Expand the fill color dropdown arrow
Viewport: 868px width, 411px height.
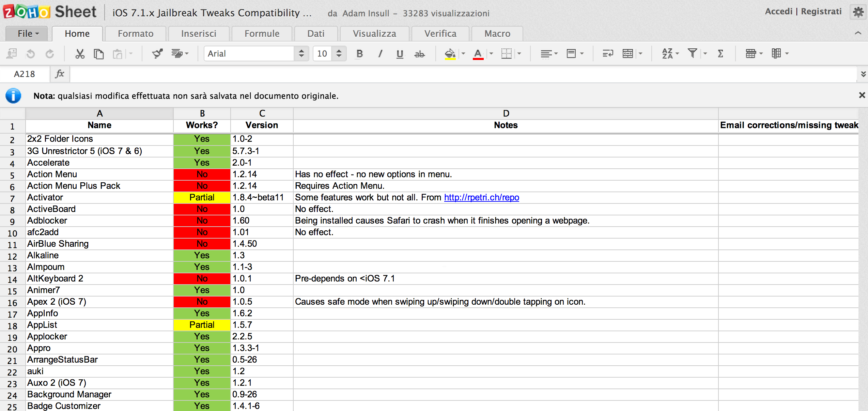463,54
